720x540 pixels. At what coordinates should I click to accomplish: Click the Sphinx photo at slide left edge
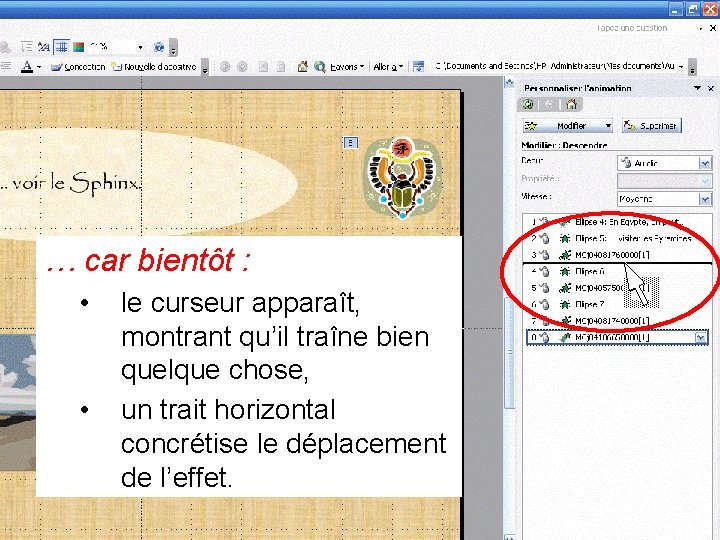point(17,403)
